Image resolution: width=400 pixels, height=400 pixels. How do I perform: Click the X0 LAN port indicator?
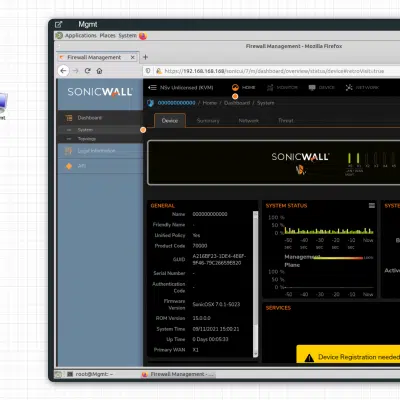point(349,159)
